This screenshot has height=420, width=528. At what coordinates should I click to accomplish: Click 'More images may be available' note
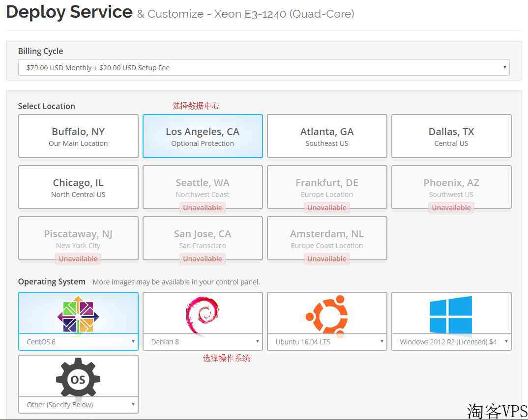[x=176, y=282]
